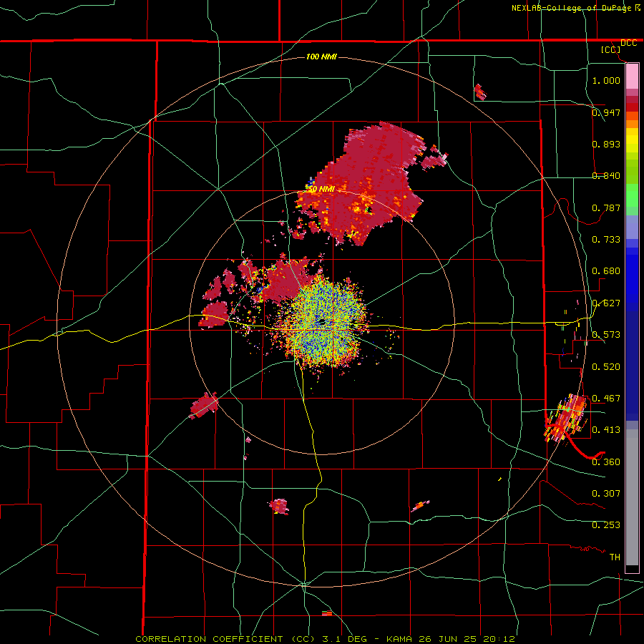
Task: Click the 0.360 legend value
Action: (x=606, y=462)
